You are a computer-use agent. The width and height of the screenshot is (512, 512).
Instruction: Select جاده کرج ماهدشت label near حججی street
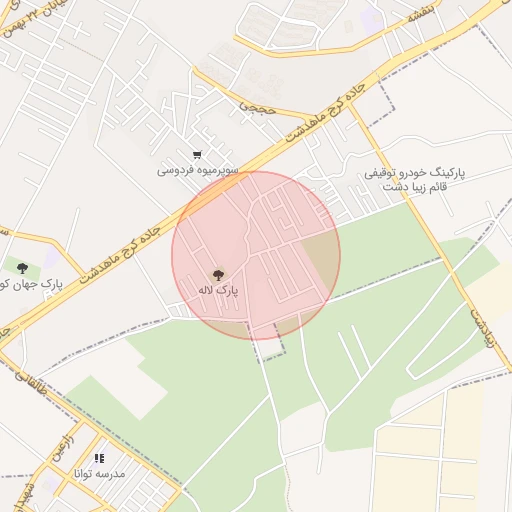[325, 113]
